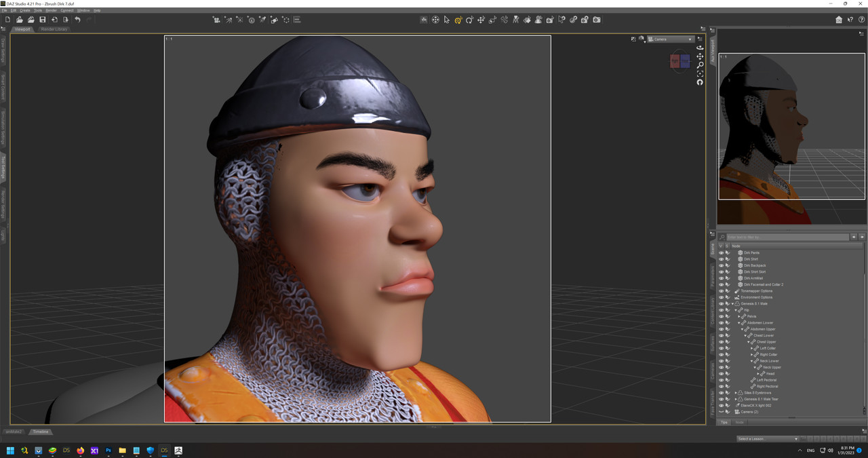Select Dirk Facemail and Collar 2 item
Viewport: 868px width, 458px height.
tap(763, 284)
